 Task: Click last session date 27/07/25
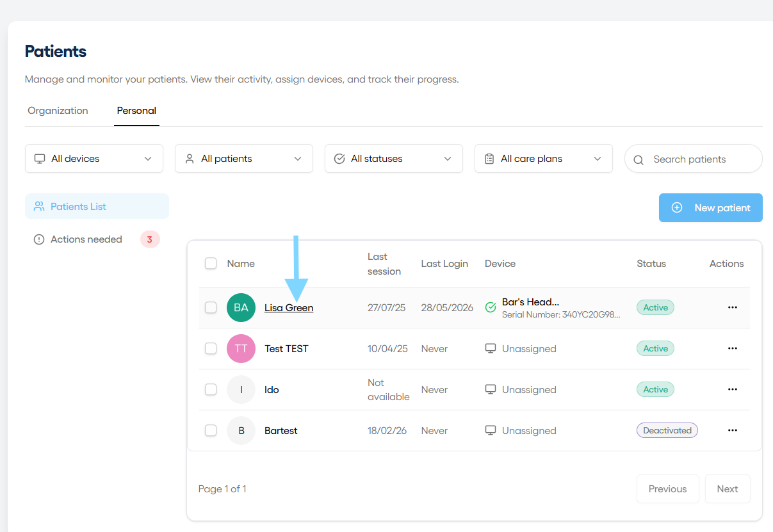pyautogui.click(x=387, y=307)
